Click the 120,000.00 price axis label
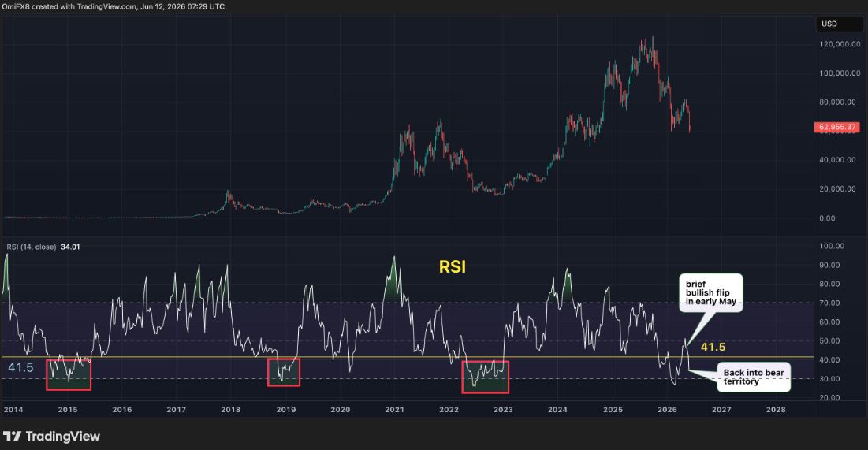868x450 pixels. click(840, 44)
